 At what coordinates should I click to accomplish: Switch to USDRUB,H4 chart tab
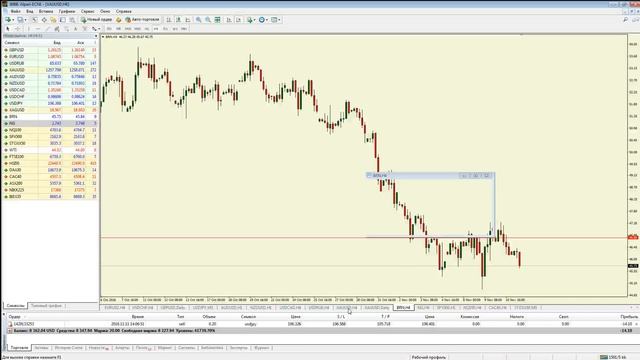319,308
